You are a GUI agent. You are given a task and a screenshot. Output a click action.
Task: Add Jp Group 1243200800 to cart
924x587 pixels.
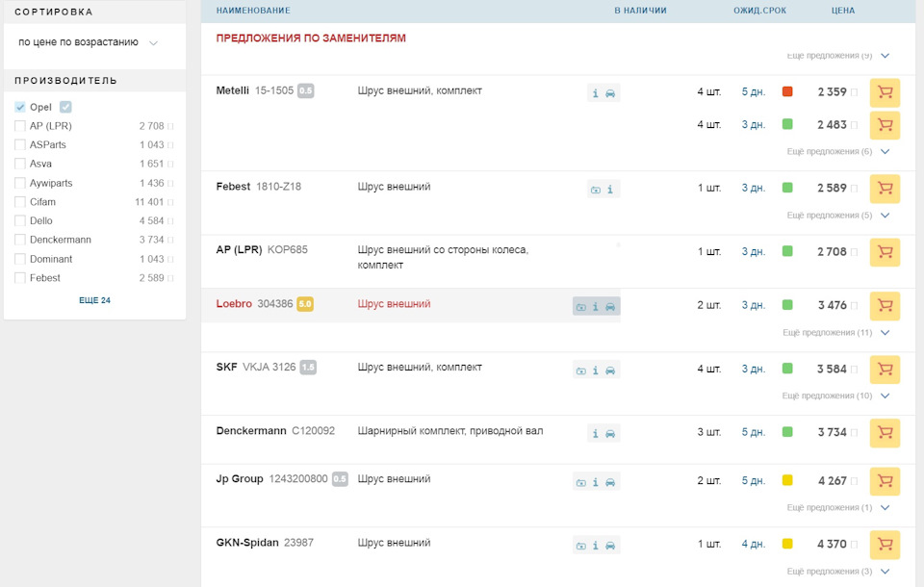885,481
